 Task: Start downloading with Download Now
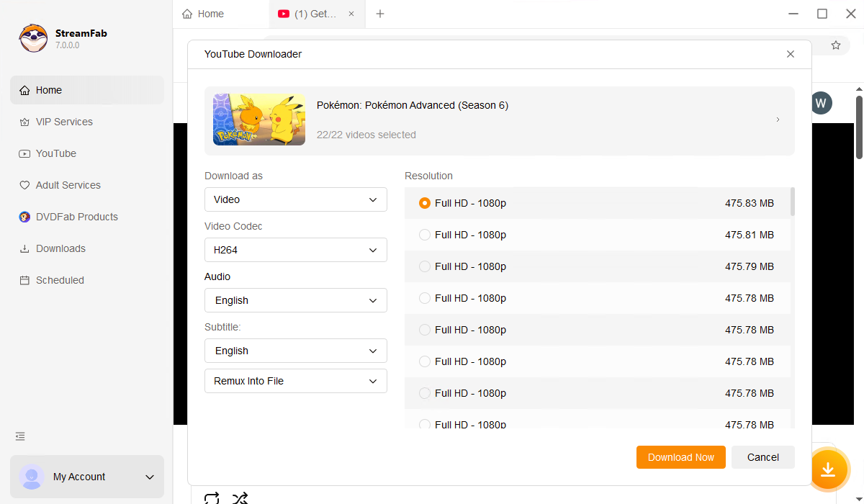(680, 457)
